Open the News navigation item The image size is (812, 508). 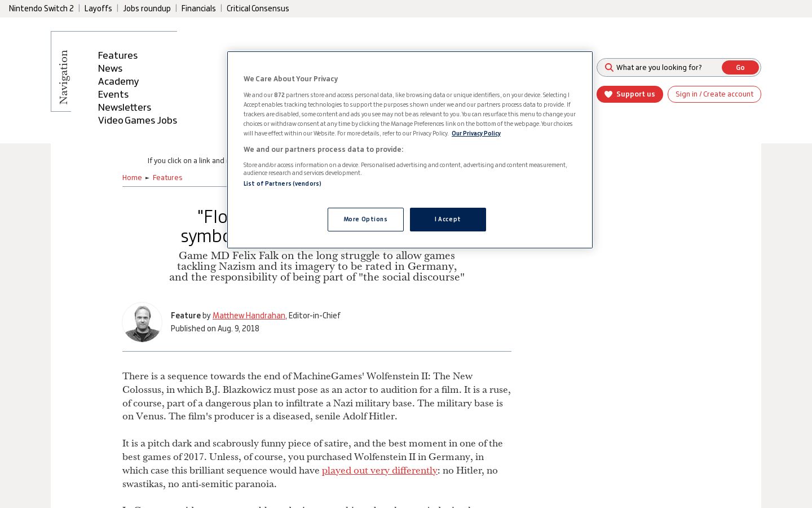pos(110,68)
